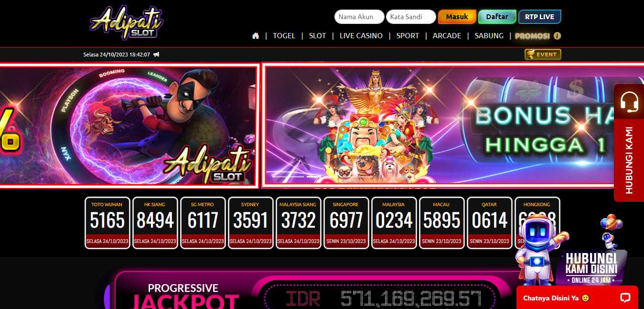Open the TOGEL menu

click(x=284, y=36)
